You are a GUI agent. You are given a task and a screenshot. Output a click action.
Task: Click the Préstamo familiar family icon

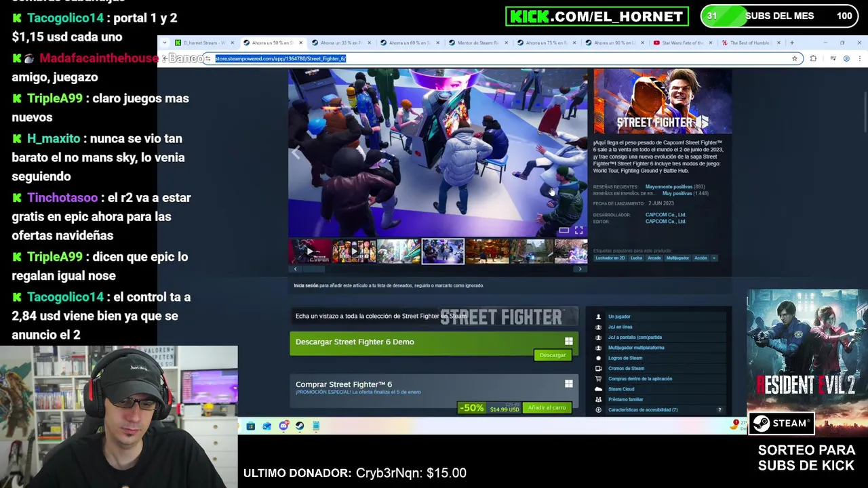click(x=598, y=399)
